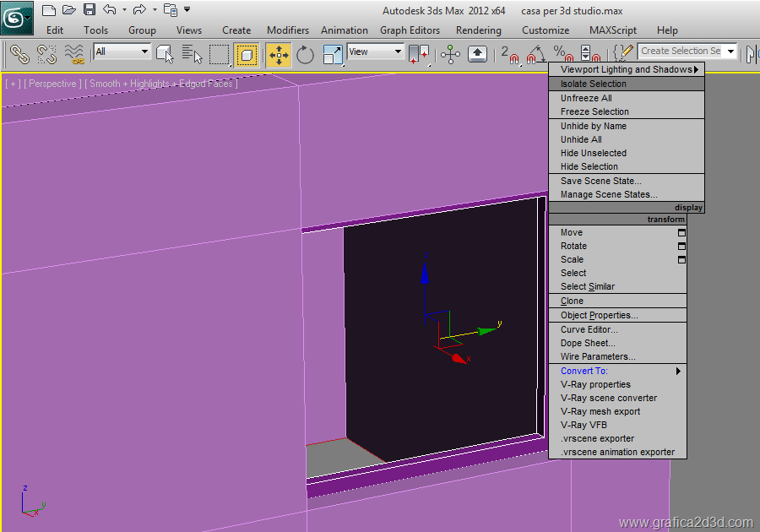Click the Select Object tool
The width and height of the screenshot is (760, 532).
pyautogui.click(x=165, y=55)
